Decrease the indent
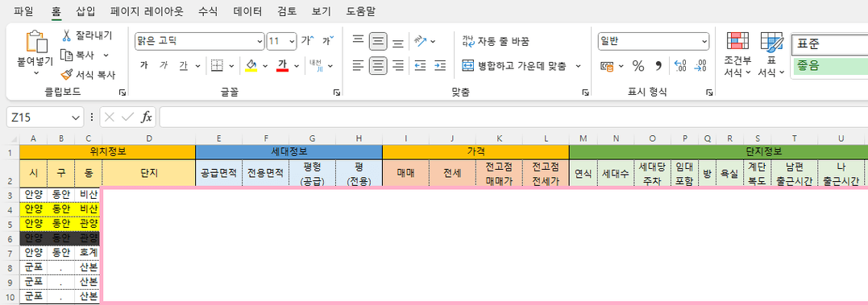Screen dimensions: 868x305 [420, 66]
